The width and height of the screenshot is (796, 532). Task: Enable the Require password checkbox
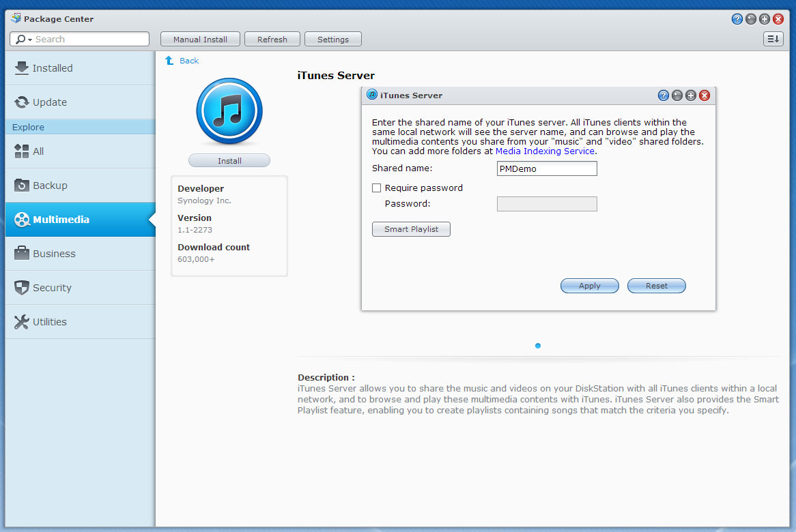tap(376, 188)
